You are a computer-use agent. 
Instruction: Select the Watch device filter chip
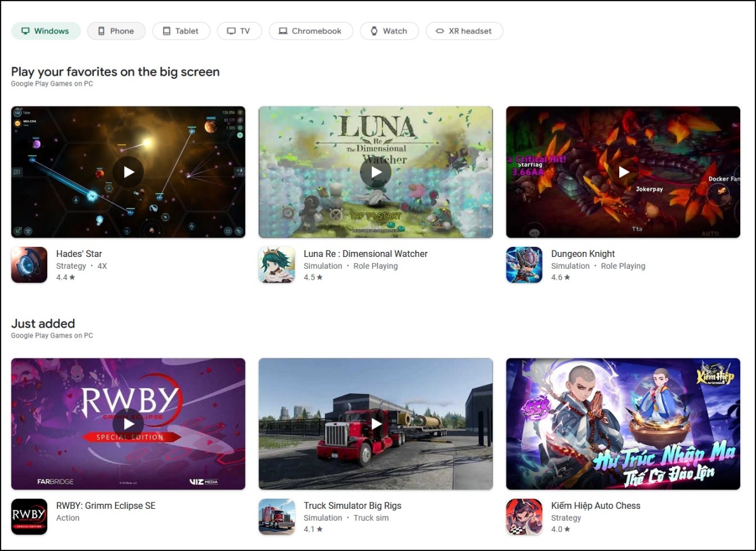click(x=389, y=31)
